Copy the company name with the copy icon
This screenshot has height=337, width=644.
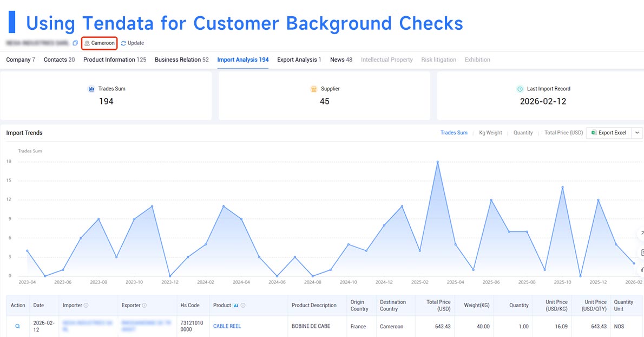click(x=75, y=43)
